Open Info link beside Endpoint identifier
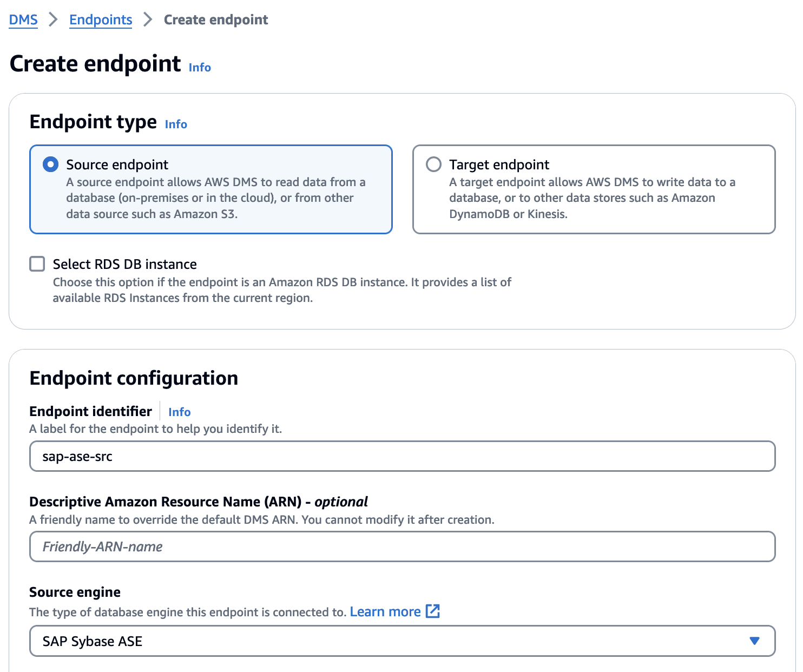The image size is (803, 672). tap(179, 412)
